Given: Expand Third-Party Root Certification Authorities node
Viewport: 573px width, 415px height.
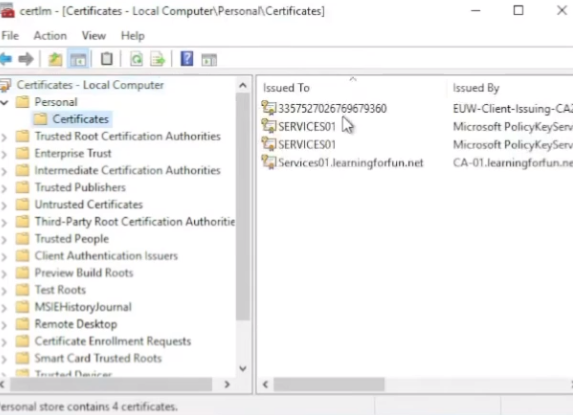Looking at the screenshot, I should [x=4, y=222].
